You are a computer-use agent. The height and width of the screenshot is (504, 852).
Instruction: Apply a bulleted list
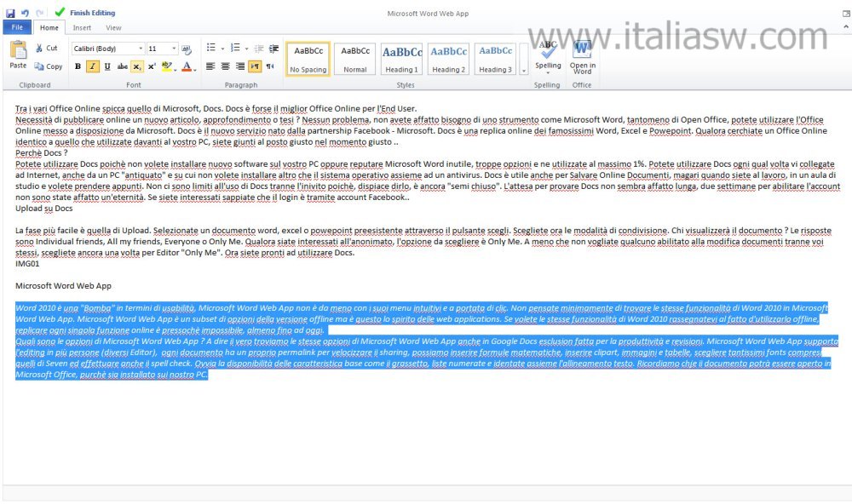[210, 48]
